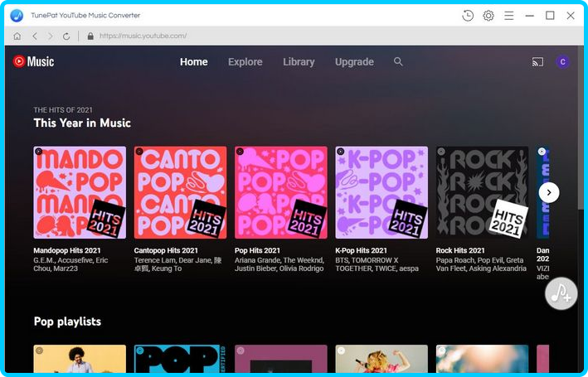Reload the page with refresh icon
This screenshot has height=377, width=588.
[66, 36]
